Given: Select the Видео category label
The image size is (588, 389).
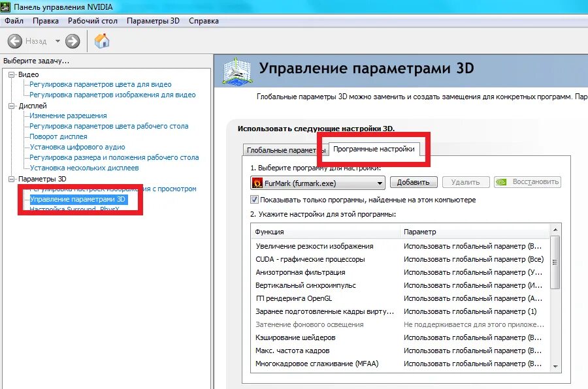Looking at the screenshot, I should 29,74.
